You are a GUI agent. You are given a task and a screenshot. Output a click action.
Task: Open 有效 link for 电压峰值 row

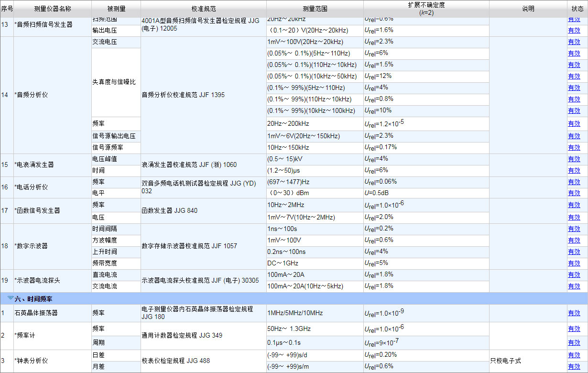coord(574,159)
